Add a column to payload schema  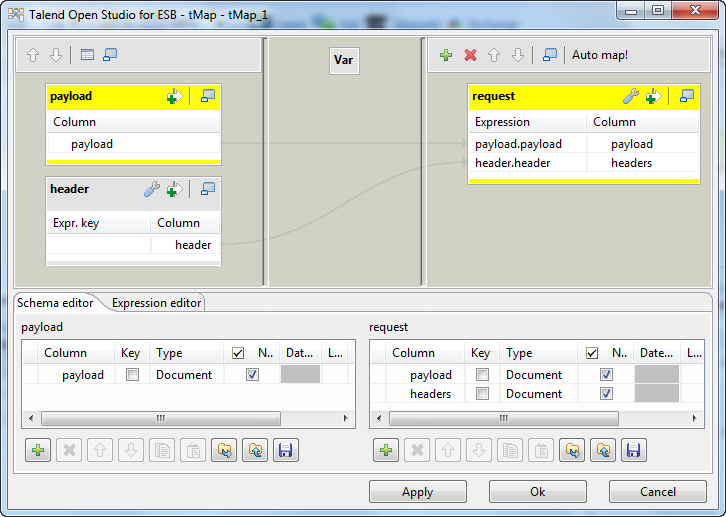(39, 451)
